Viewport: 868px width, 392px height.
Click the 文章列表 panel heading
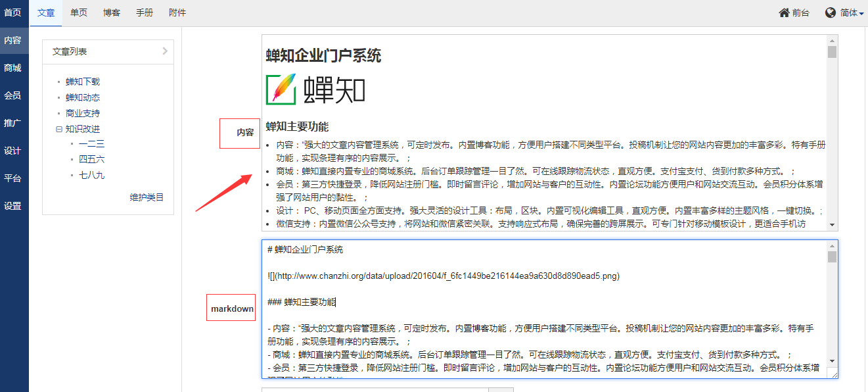pyautogui.click(x=70, y=51)
